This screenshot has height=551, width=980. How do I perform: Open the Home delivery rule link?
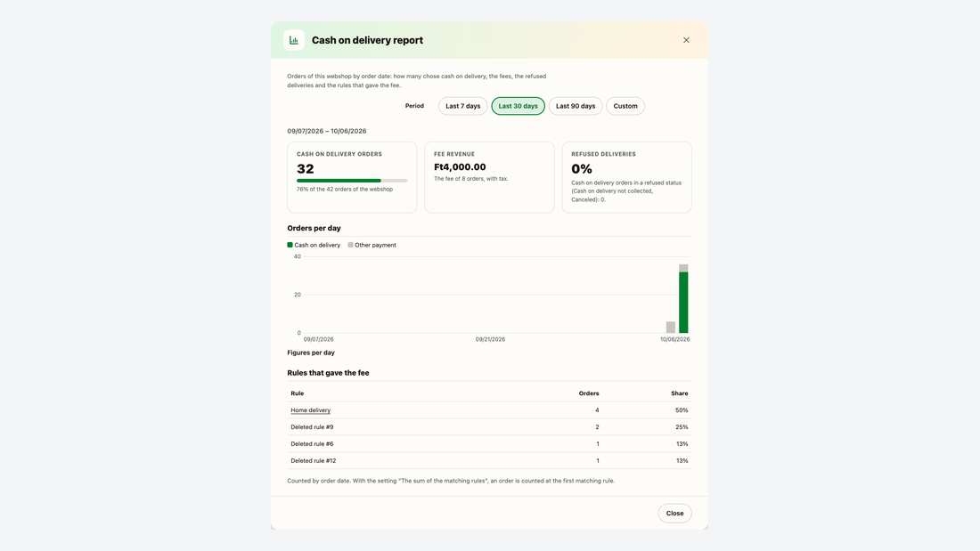[x=311, y=410]
